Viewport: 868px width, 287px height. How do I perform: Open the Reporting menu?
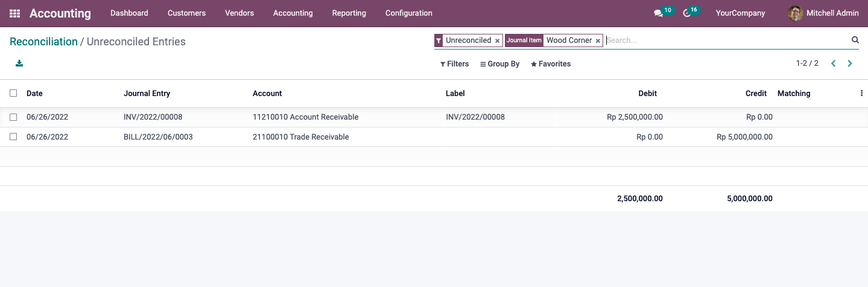(x=349, y=13)
